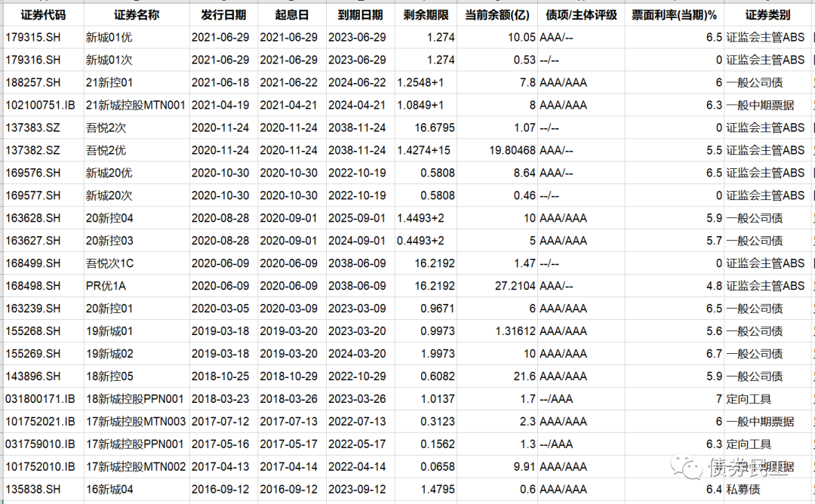
Task: Select the 票面利率(当期)% column header
Action: click(674, 15)
